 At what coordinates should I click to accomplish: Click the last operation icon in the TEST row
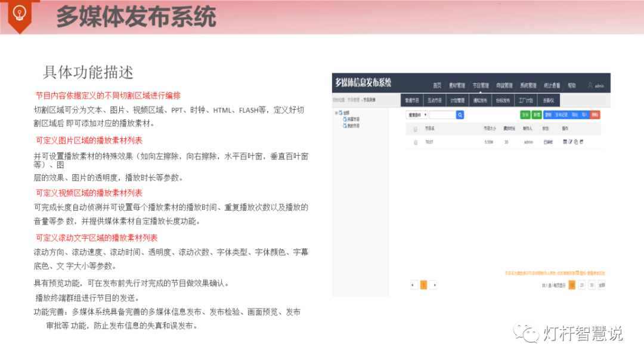click(581, 141)
